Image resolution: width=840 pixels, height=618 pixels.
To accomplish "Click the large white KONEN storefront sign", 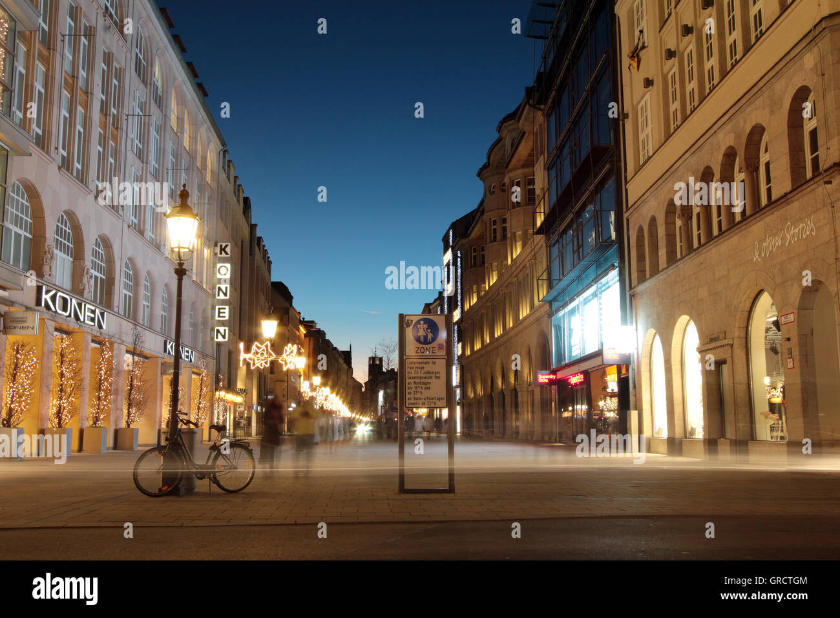I will [71, 308].
